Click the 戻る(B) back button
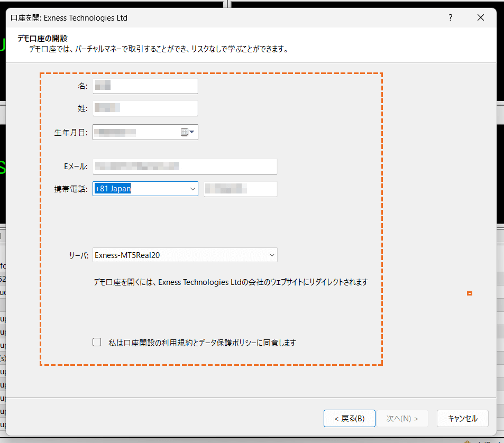The height and width of the screenshot is (443, 504). point(350,418)
